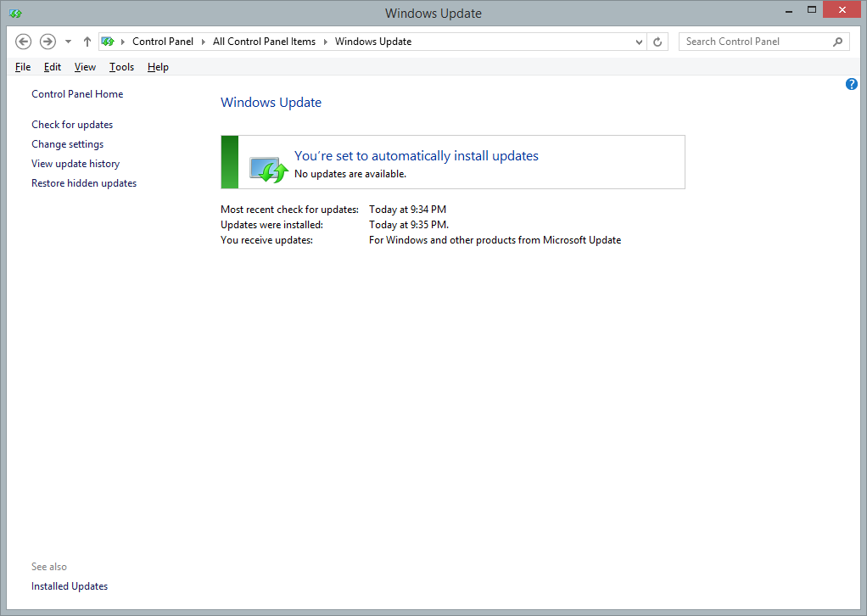Open the File menu
Image resolution: width=867 pixels, height=616 pixels.
[23, 67]
